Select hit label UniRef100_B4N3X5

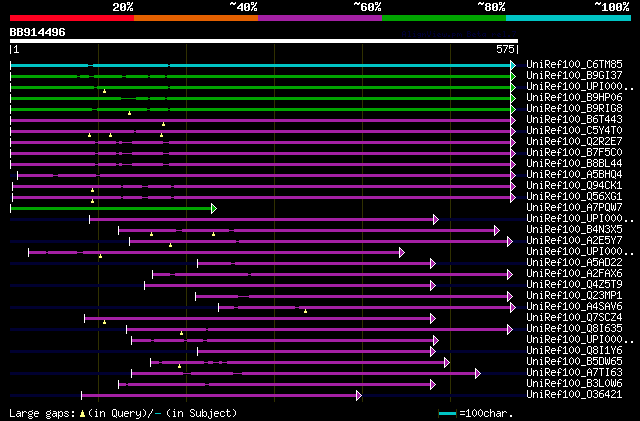tap(574, 229)
